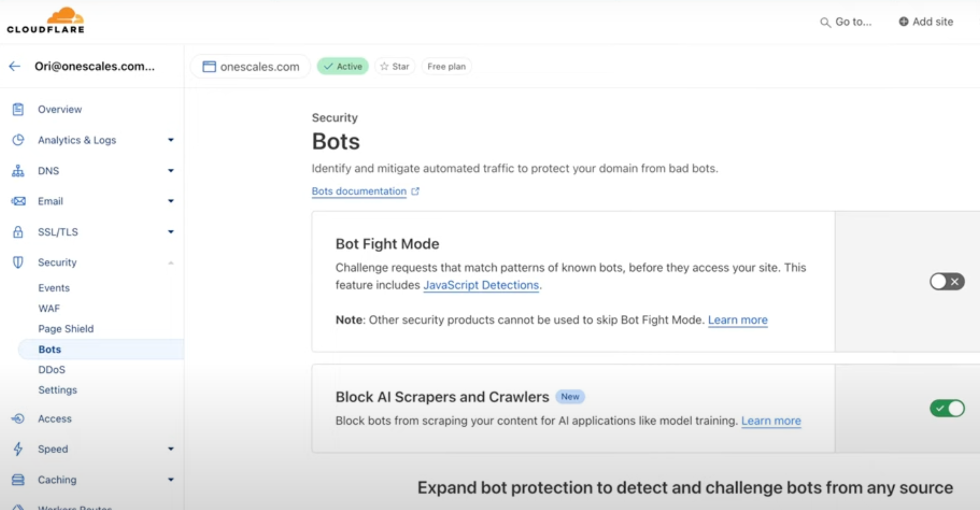
Task: Click the Cloudflare logo
Action: click(45, 20)
